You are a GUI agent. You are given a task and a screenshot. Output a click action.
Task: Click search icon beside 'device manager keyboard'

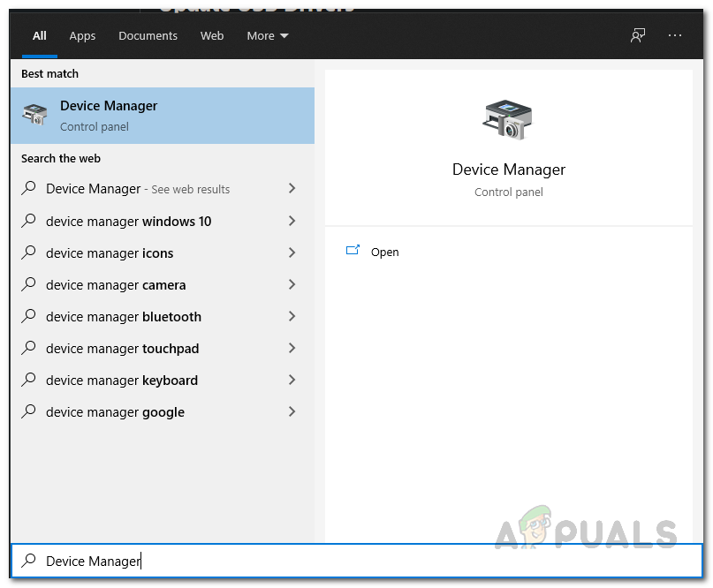28,380
